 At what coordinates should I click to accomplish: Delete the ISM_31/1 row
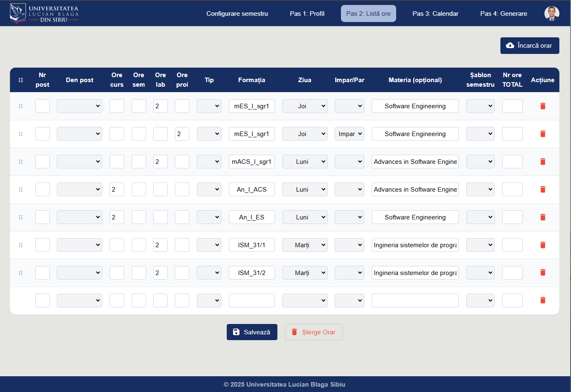542,245
